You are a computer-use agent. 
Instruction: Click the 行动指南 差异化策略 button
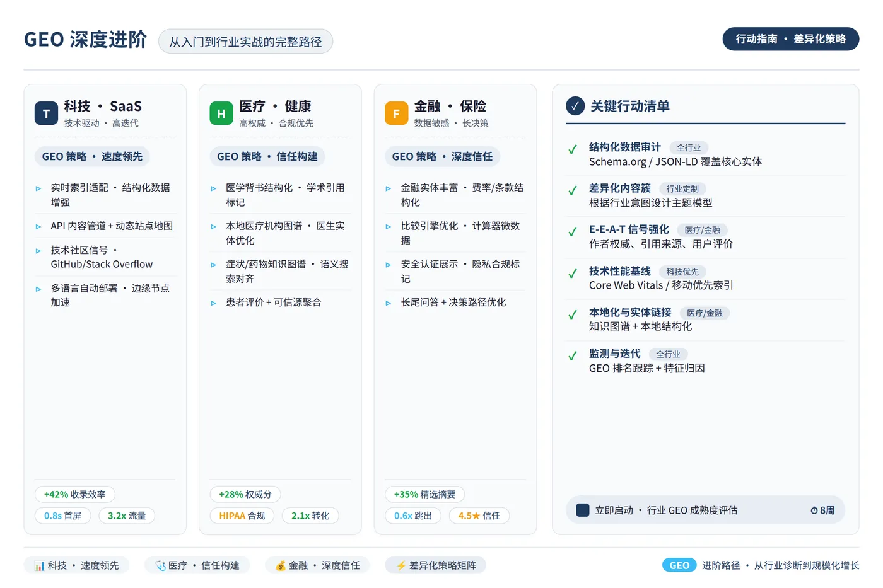[791, 39]
